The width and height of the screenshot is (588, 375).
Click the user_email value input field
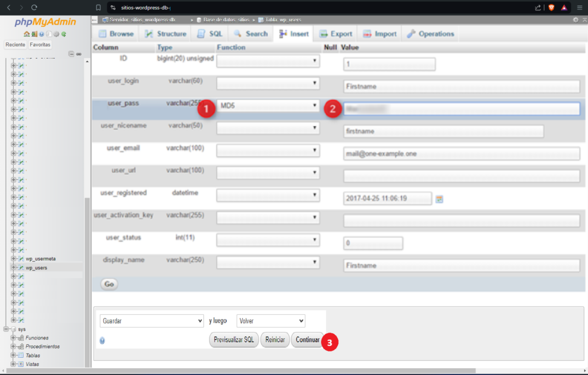[461, 154]
